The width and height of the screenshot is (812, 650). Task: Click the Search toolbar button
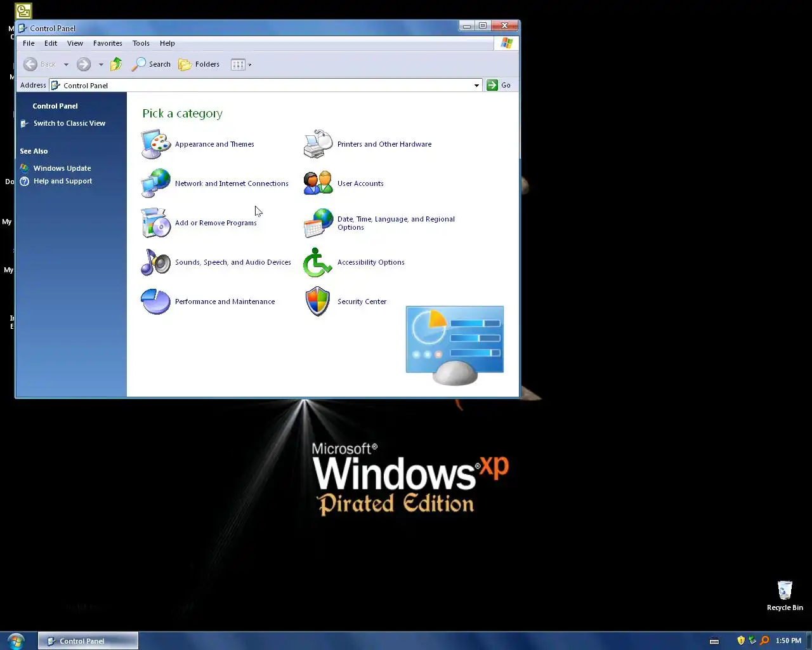[151, 64]
